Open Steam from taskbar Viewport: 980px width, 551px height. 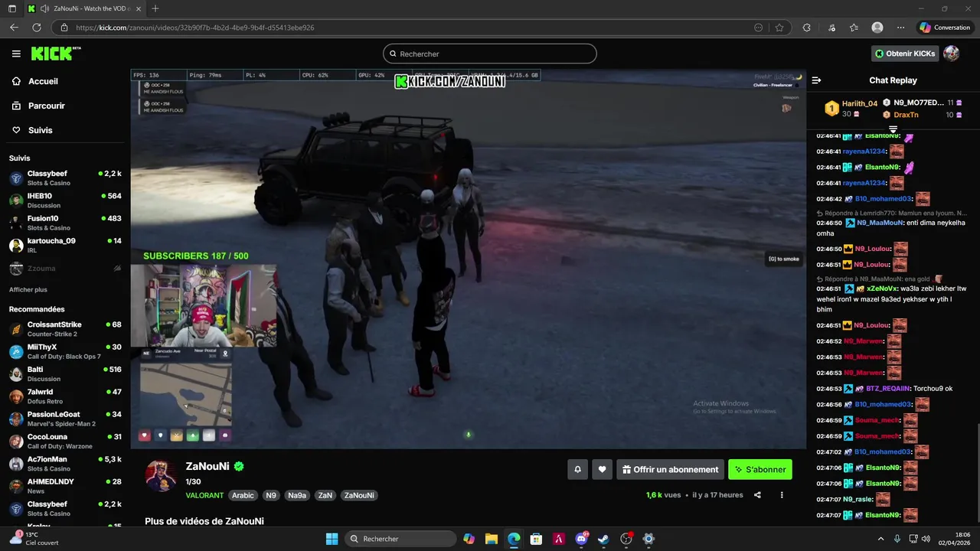[603, 539]
